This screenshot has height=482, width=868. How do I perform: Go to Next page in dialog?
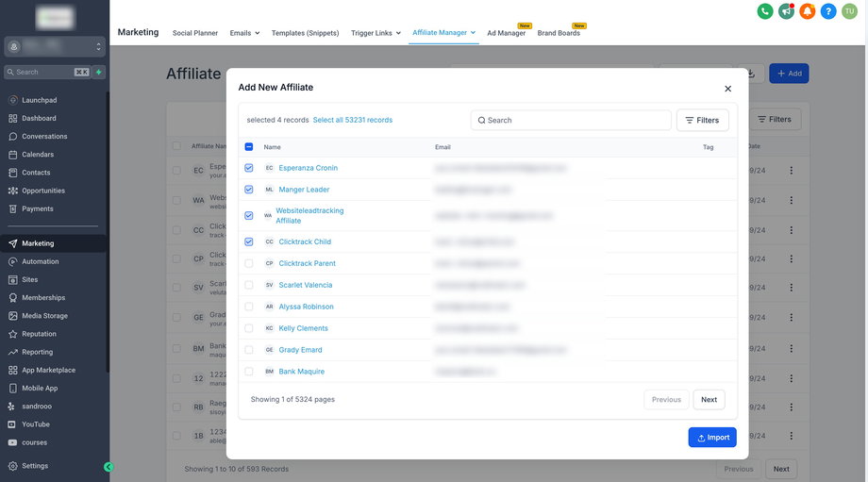[709, 400]
